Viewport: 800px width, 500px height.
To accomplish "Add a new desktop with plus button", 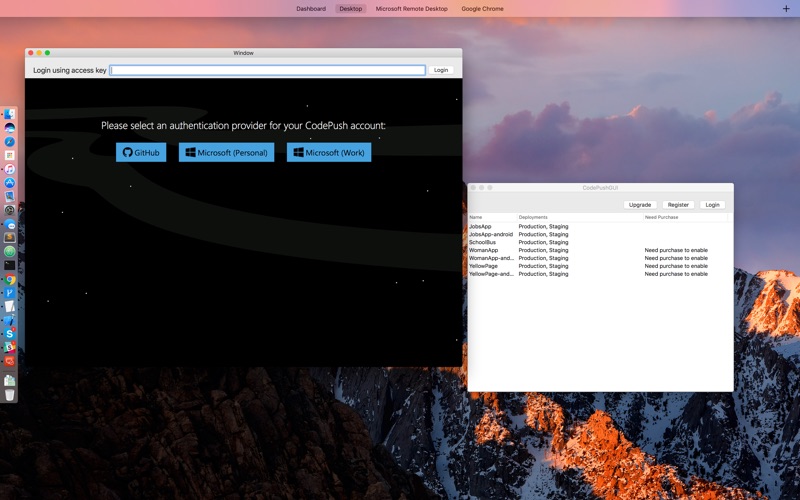I will (786, 9).
